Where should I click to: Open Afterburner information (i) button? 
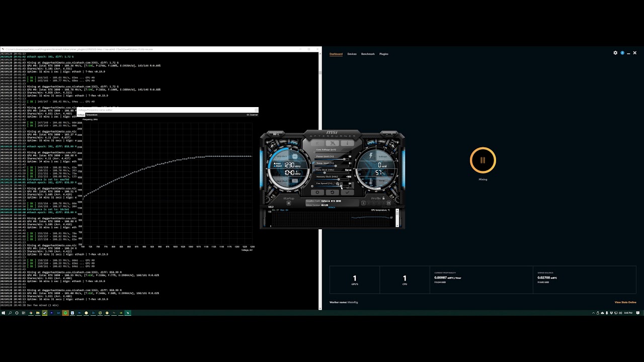(347, 143)
